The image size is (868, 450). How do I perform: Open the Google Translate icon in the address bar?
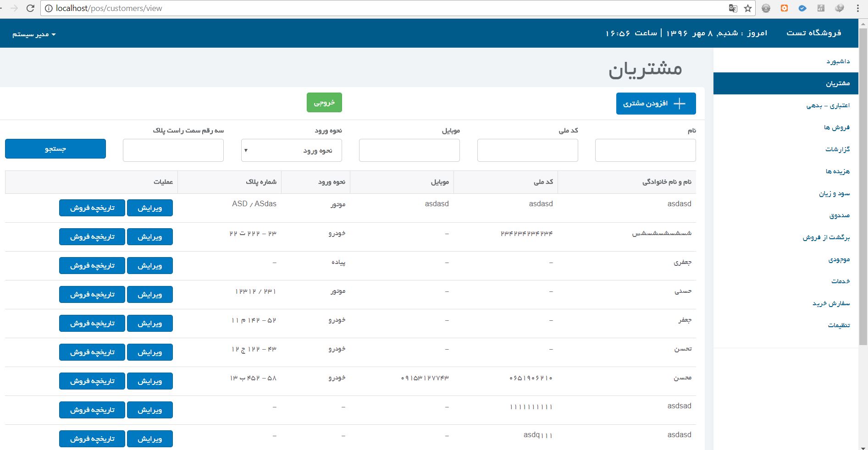(733, 8)
